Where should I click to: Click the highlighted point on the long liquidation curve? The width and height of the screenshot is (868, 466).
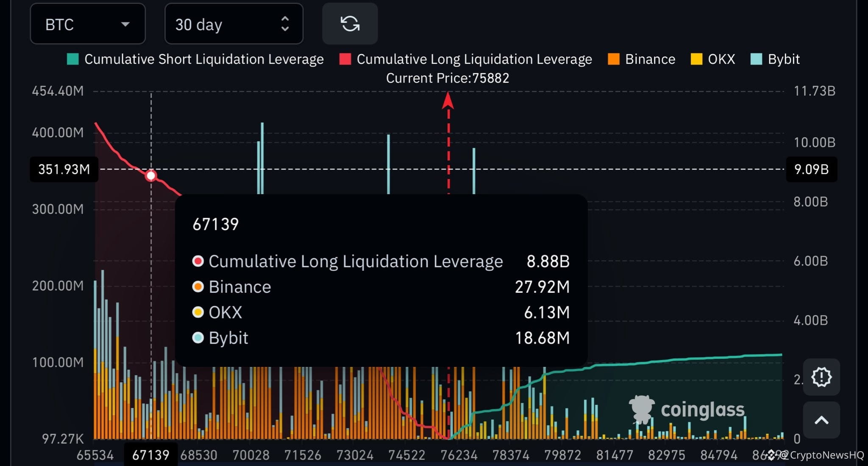[151, 175]
